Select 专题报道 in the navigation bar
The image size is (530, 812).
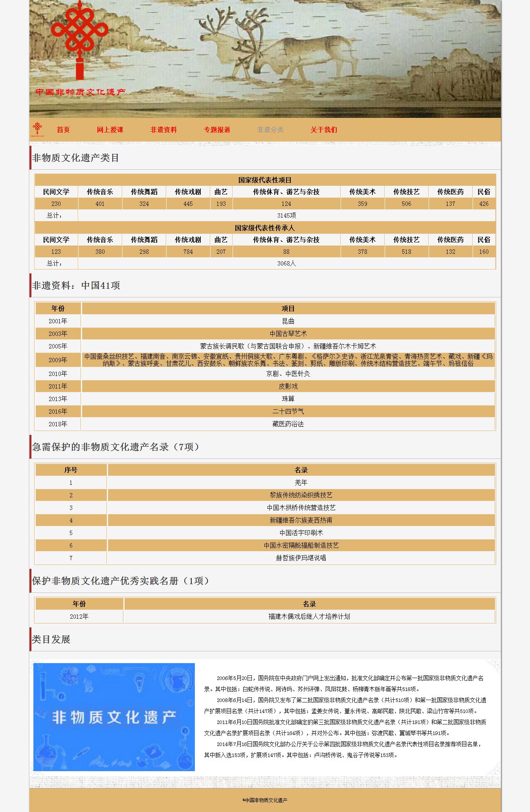(217, 130)
